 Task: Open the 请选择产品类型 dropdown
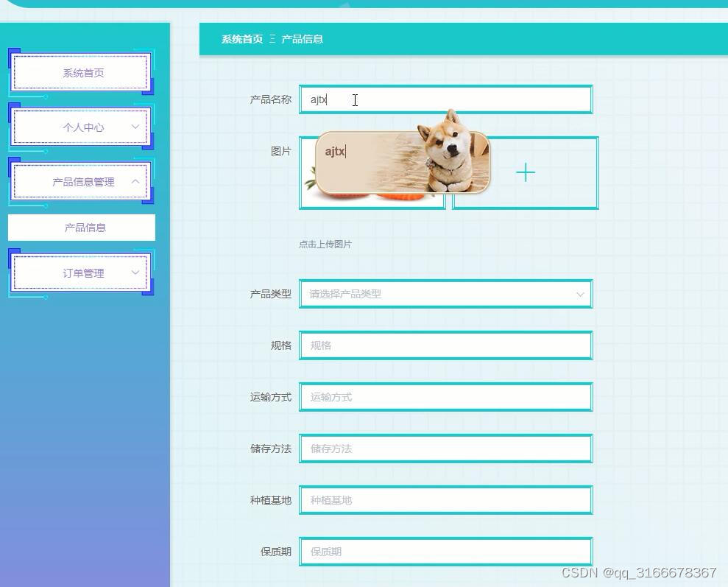[445, 293]
